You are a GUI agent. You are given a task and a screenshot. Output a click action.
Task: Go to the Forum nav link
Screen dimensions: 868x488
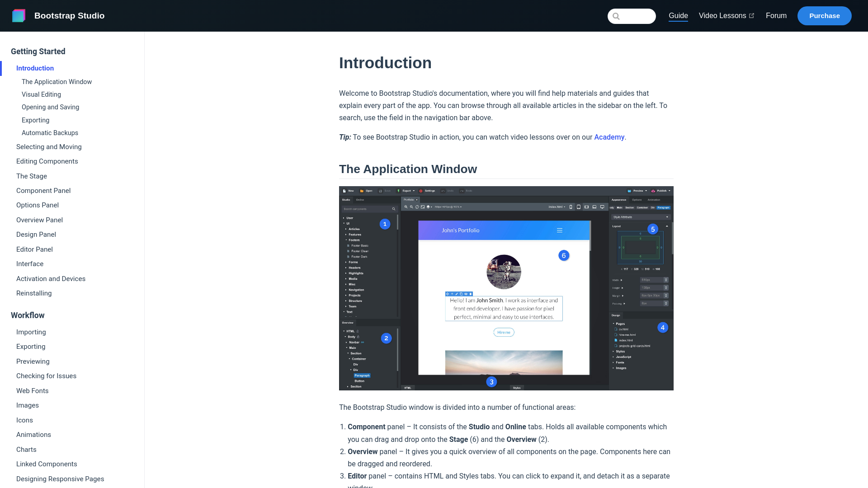[776, 16]
